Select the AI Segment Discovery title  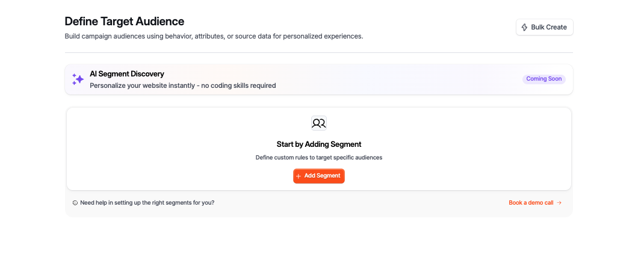127,73
